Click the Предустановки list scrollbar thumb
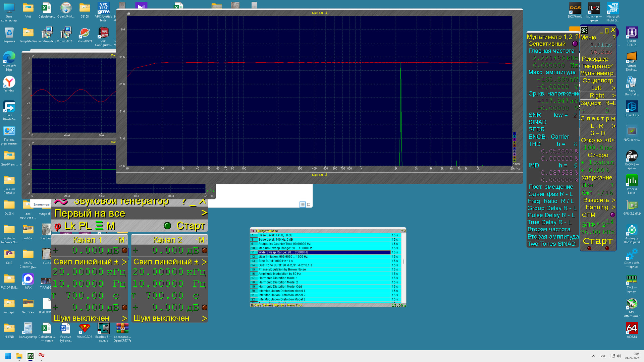The height and width of the screenshot is (362, 644). [404, 261]
